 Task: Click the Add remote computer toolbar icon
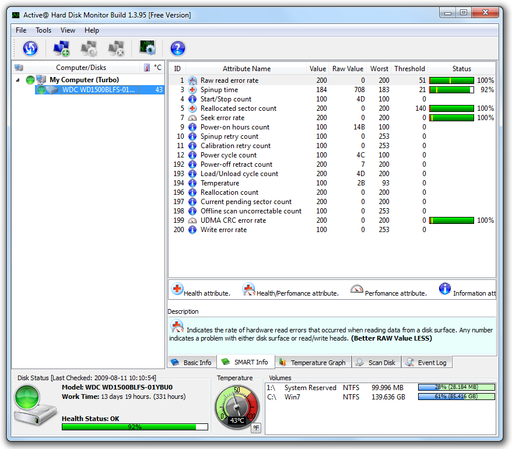coord(61,48)
